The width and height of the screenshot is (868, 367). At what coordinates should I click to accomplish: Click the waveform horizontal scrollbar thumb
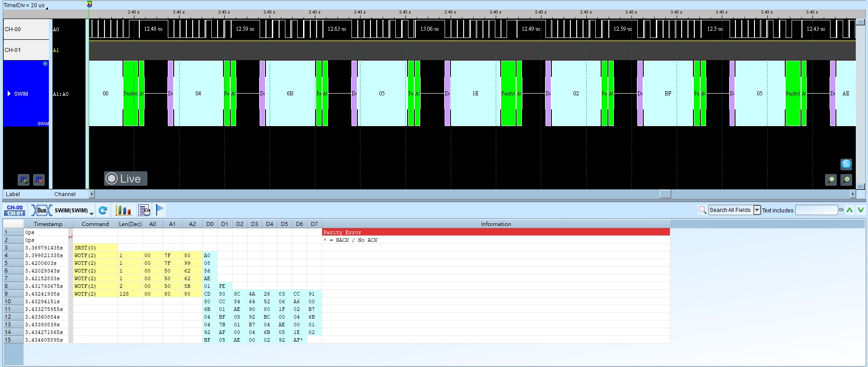click(x=665, y=194)
